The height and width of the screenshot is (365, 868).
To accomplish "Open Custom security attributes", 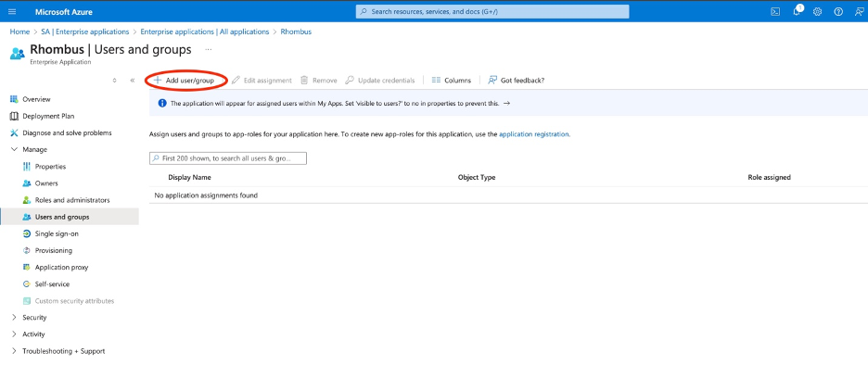I will [75, 301].
